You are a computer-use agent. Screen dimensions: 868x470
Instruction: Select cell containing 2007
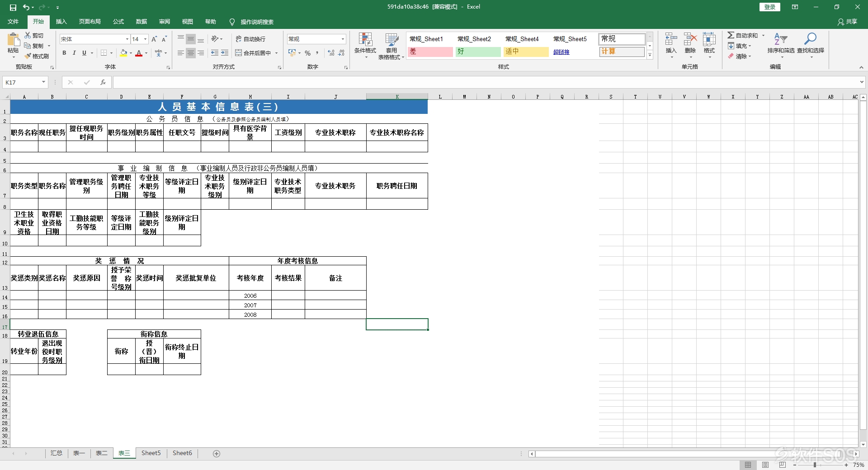click(250, 305)
